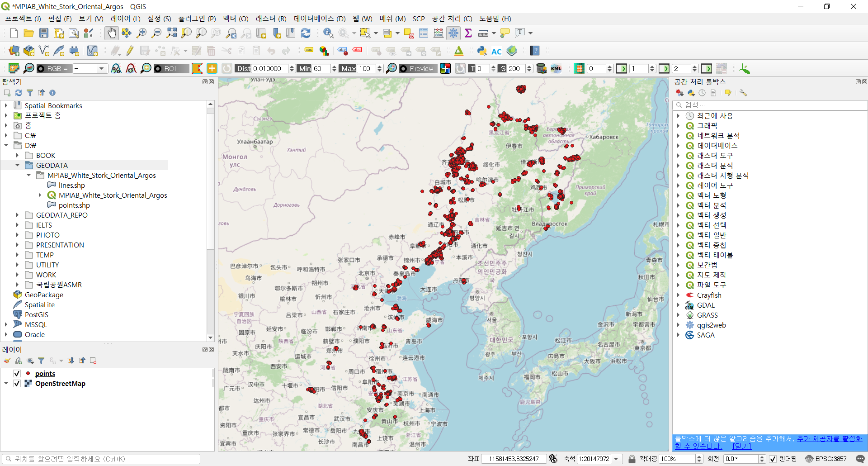Toggle the Processing toolbox gear icon
868x466 pixels.
(453, 33)
